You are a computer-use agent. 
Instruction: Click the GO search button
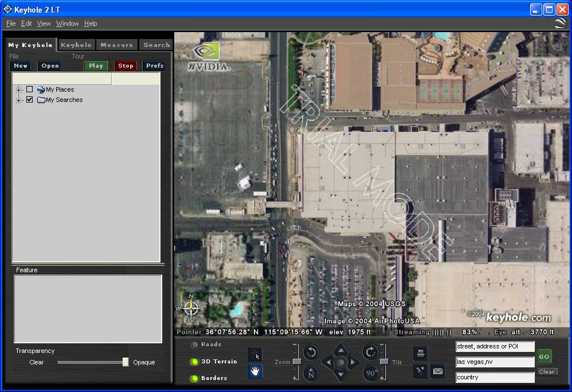pos(543,356)
